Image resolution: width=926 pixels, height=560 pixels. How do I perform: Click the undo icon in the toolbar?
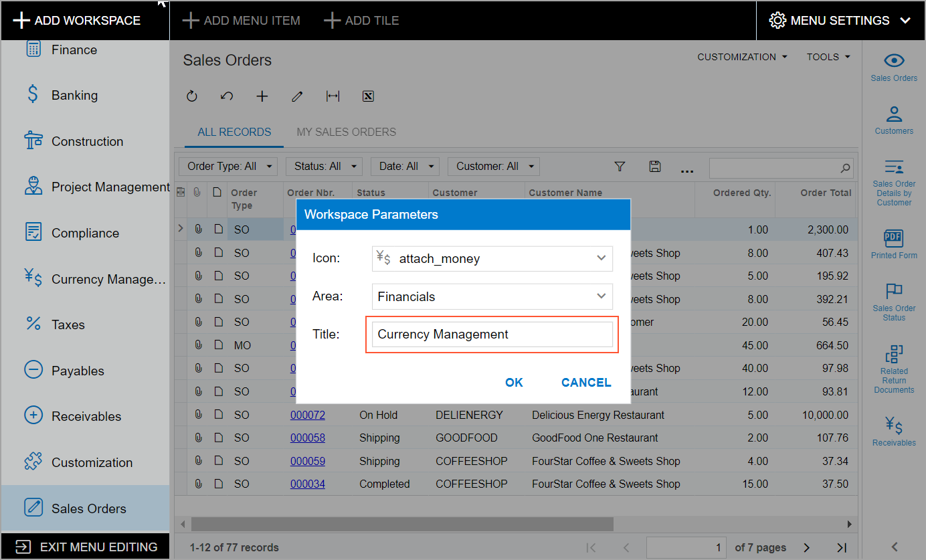pos(227,96)
